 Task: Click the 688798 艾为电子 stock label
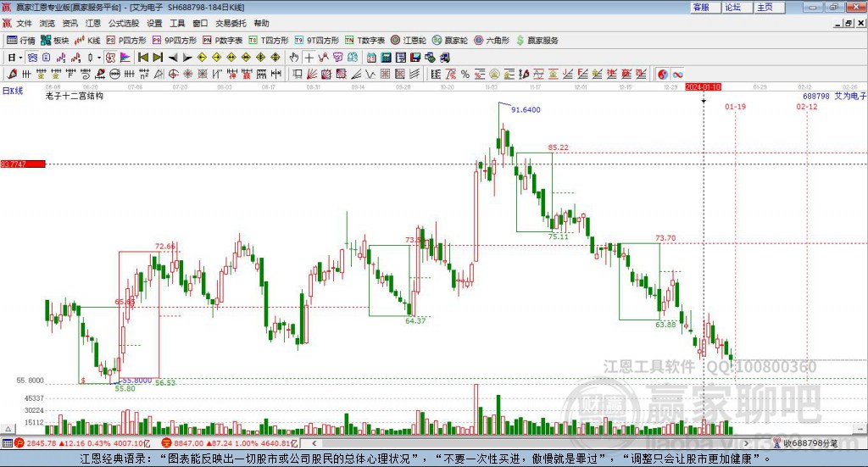834,96
